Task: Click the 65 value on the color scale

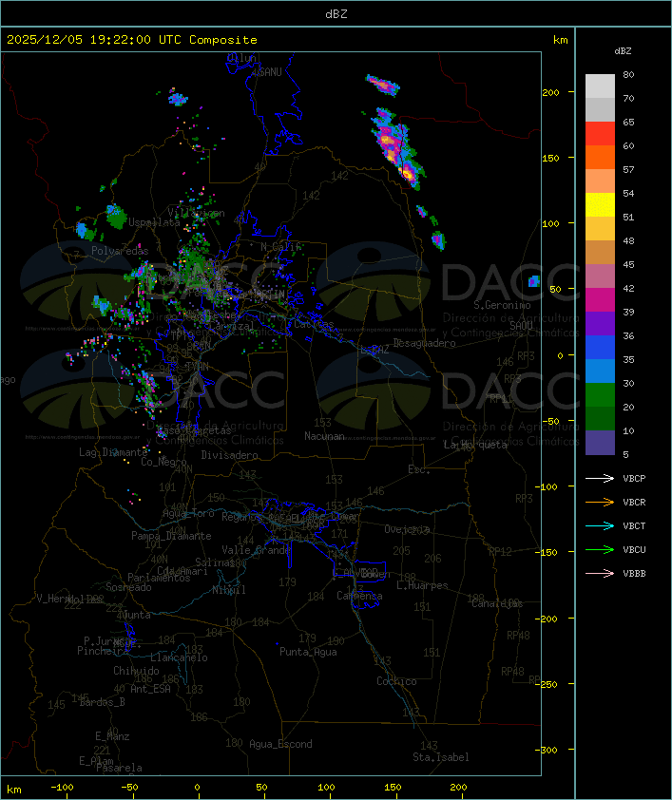Action: point(628,122)
